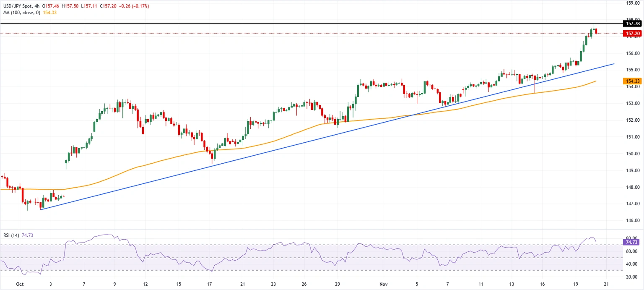Select the orange 154.33 moving average price tag
The width and height of the screenshot is (644, 290).
click(x=632, y=81)
